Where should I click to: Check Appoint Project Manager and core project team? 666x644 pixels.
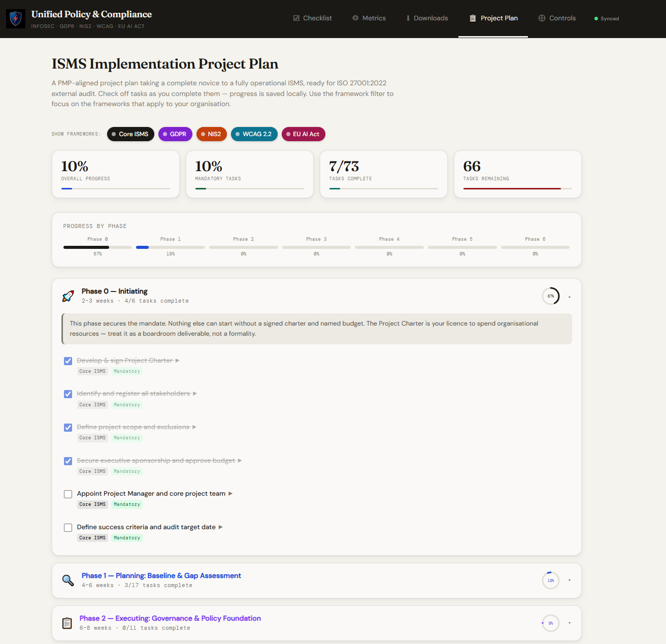[x=68, y=494]
